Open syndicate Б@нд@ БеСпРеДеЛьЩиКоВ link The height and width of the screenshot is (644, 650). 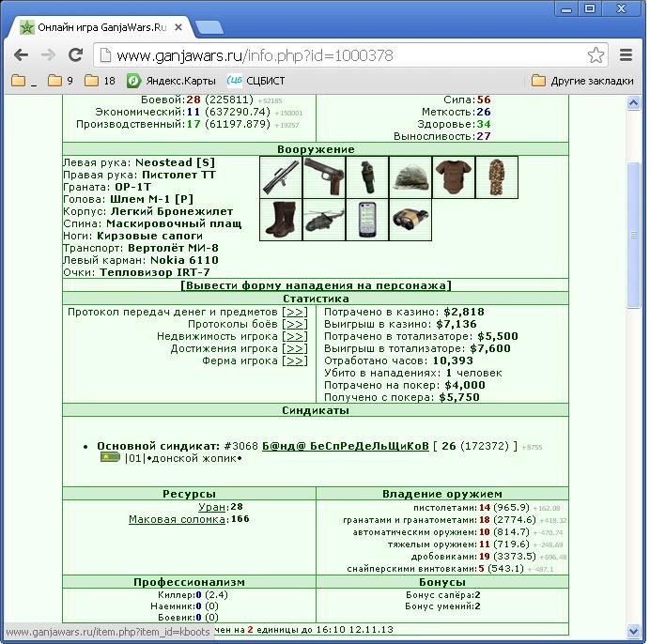(346, 446)
